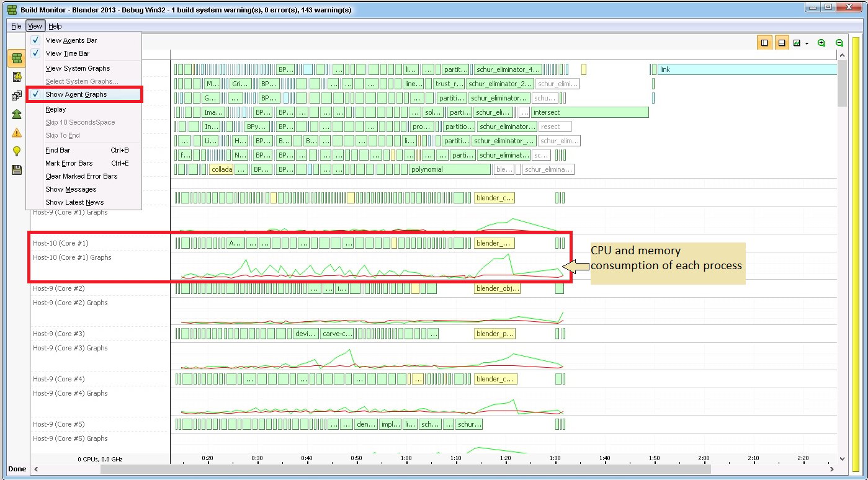This screenshot has width=868, height=480.
Task: Open the File menu
Action: pos(16,26)
